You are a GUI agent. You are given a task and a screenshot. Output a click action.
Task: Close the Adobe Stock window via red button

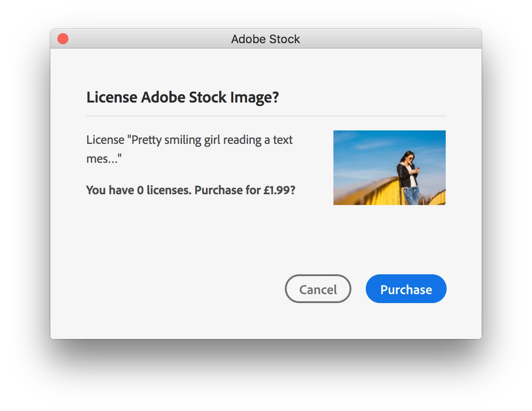63,39
